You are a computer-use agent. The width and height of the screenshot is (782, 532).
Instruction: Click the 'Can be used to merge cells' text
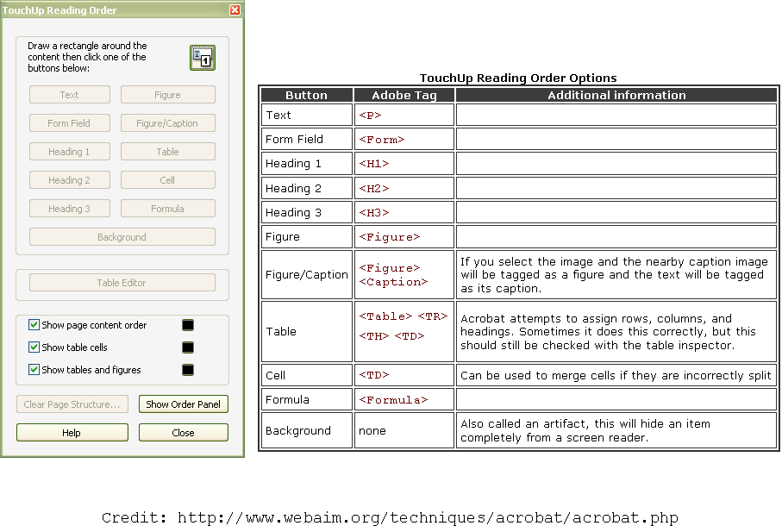click(x=616, y=375)
